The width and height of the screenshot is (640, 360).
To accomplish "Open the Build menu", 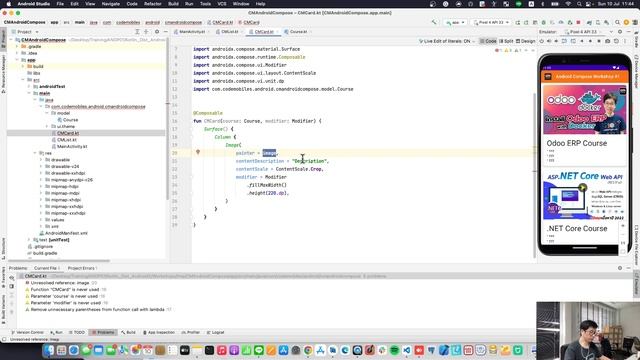I will coord(173,4).
